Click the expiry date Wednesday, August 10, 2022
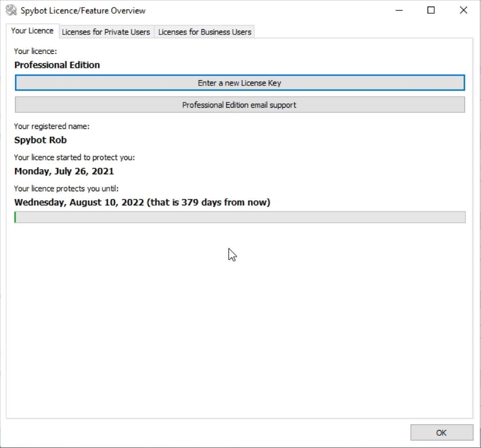 coord(79,202)
